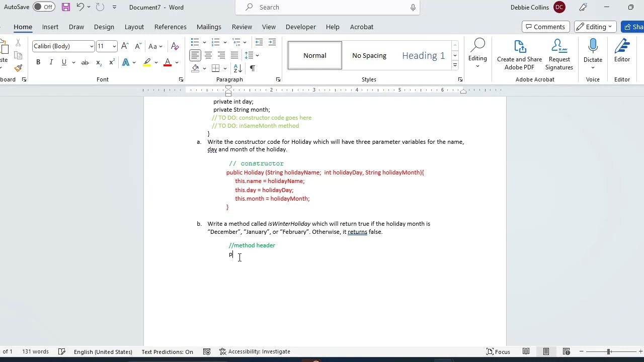Undo the last action

click(x=80, y=7)
